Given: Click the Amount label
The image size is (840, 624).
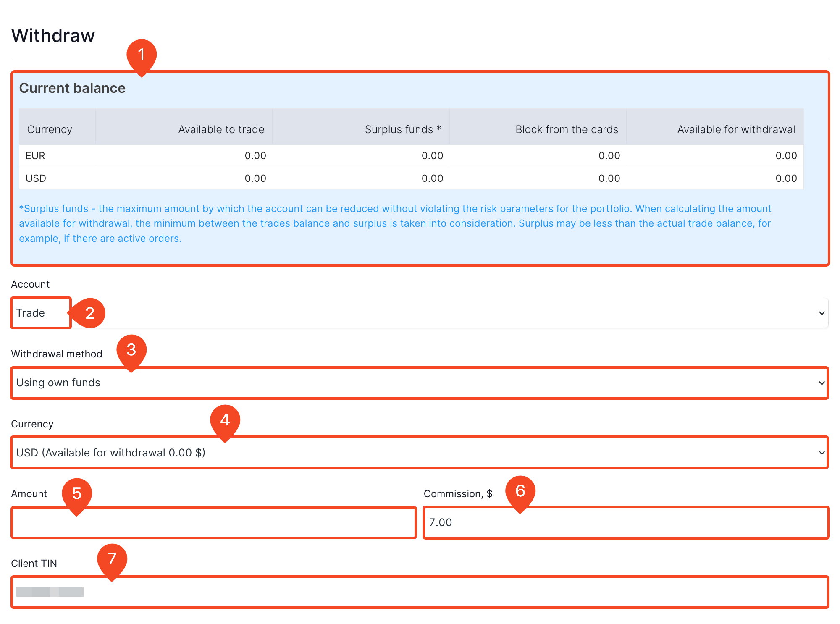Looking at the screenshot, I should click(29, 494).
